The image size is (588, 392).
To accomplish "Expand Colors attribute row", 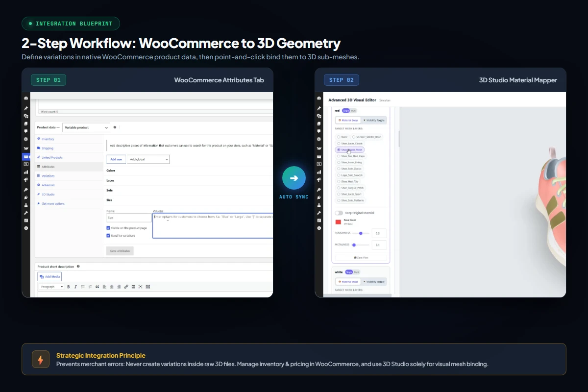I will tap(189, 171).
